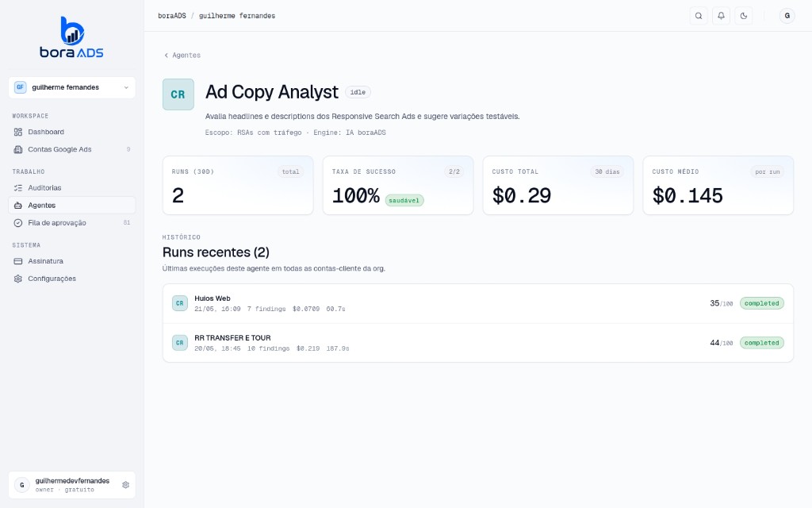Click the GF workspace avatar
The width and height of the screenshot is (812, 508).
coord(20,87)
